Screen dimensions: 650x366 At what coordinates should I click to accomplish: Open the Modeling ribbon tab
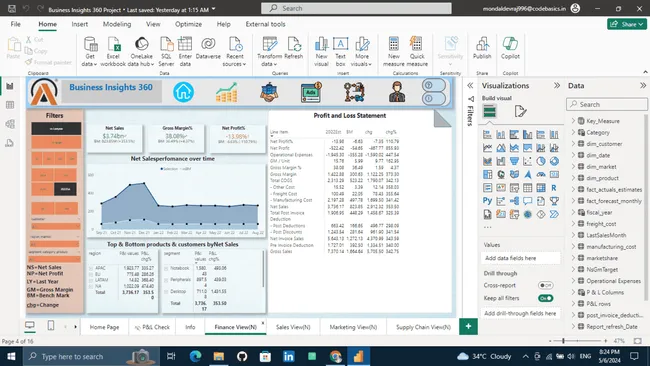coord(117,24)
